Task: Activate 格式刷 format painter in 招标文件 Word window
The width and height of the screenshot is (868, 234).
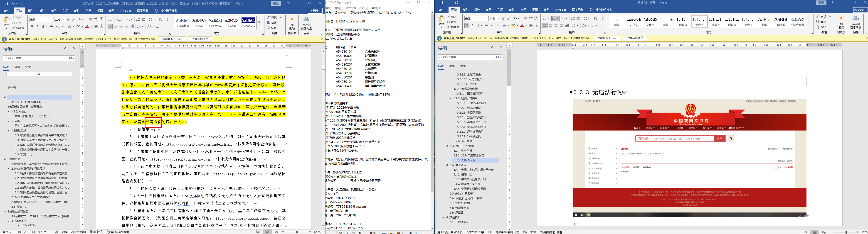Action: point(18,28)
